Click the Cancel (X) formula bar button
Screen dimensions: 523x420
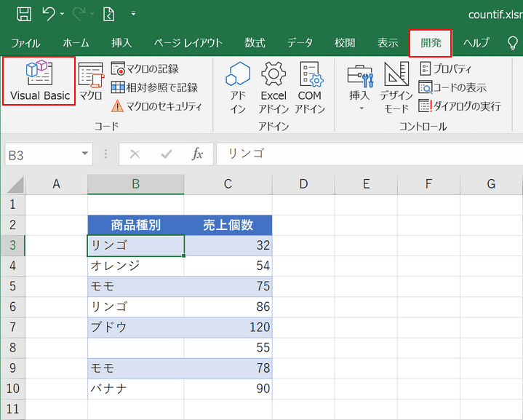(135, 154)
